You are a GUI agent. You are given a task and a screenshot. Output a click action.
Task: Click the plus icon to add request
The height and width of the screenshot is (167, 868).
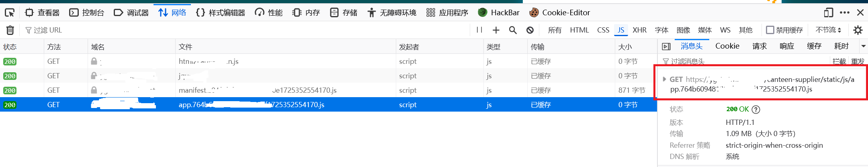click(x=496, y=30)
